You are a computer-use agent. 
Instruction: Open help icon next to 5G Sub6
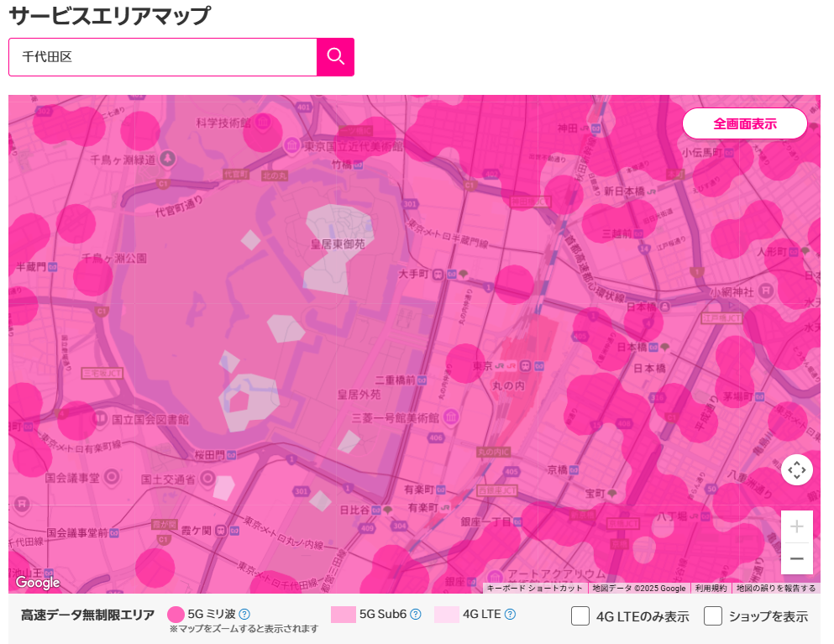(416, 615)
